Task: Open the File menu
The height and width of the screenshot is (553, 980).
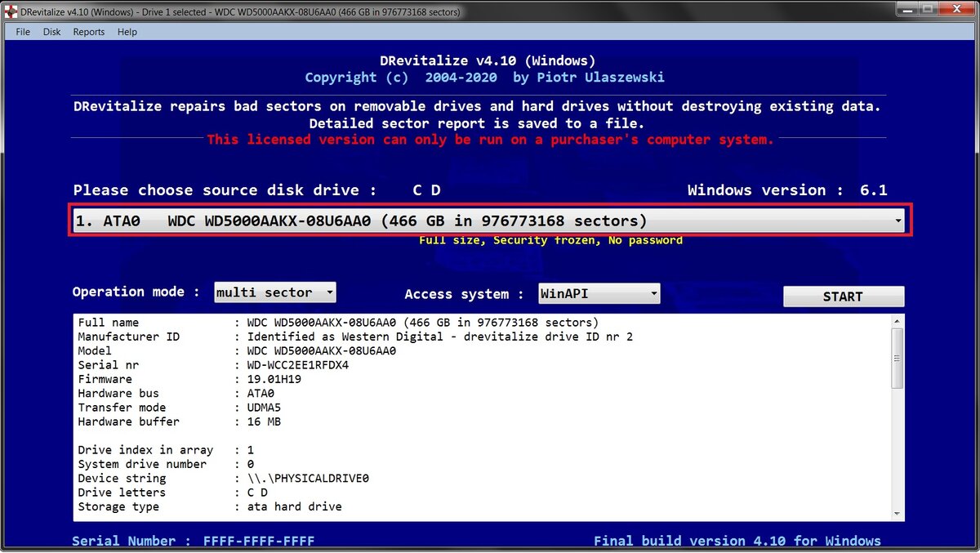Action: 23,32
